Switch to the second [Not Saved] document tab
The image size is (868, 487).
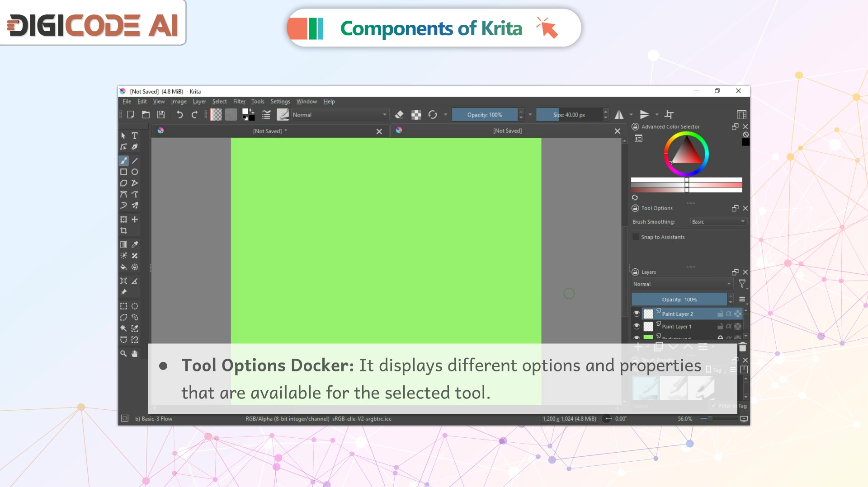[507, 131]
